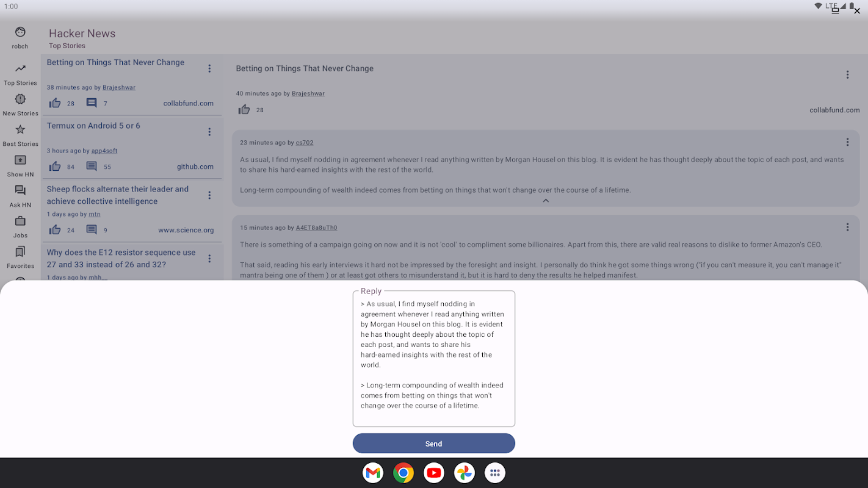Open the robch profile avatar
The width and height of the screenshot is (868, 488).
(20, 32)
